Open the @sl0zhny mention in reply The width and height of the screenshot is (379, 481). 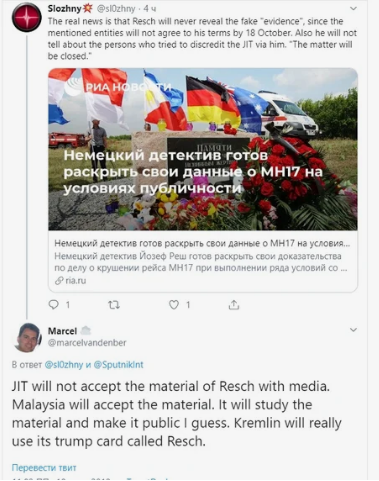(x=64, y=365)
